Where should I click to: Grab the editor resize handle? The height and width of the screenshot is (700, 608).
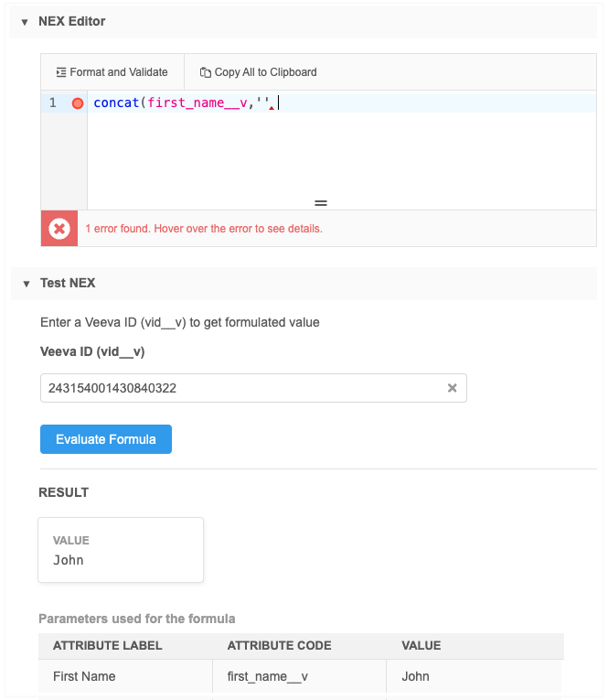click(x=321, y=203)
